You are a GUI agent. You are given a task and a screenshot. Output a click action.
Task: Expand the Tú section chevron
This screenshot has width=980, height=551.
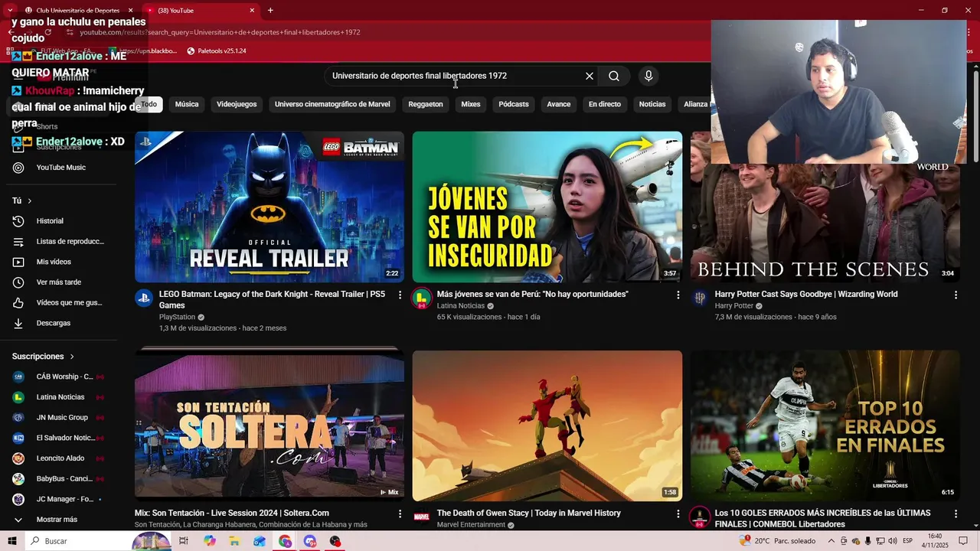point(30,201)
